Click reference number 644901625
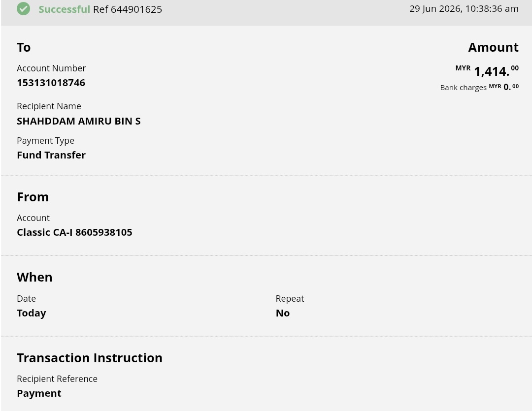The height and width of the screenshot is (411, 532). pos(128,9)
